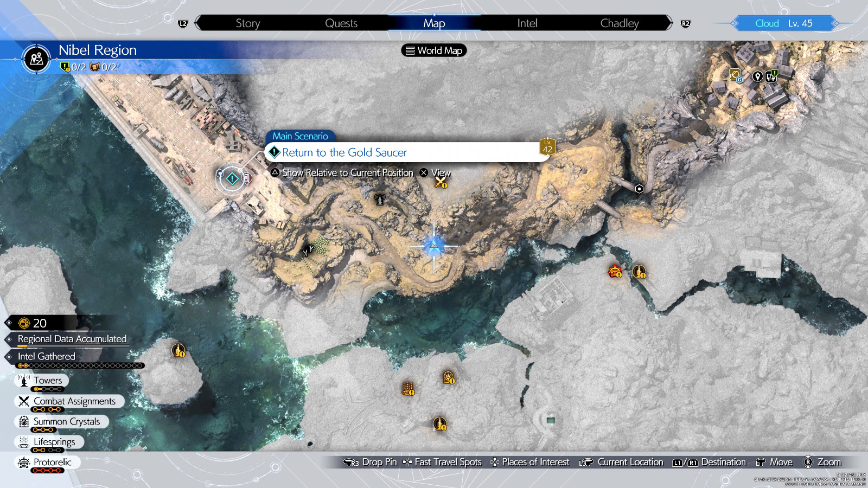Toggle the Summon Crystals filter
The height and width of the screenshot is (488, 868).
click(x=61, y=422)
